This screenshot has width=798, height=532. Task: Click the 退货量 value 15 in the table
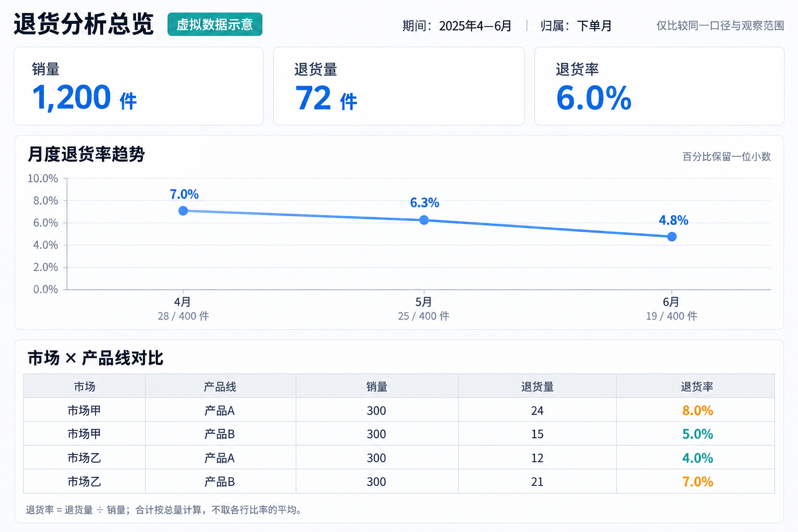point(537,434)
